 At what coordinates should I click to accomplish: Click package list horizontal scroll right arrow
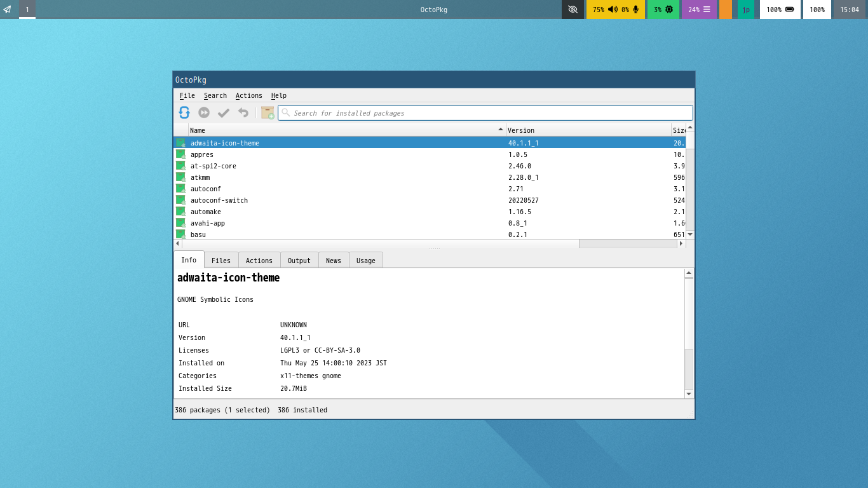click(681, 243)
